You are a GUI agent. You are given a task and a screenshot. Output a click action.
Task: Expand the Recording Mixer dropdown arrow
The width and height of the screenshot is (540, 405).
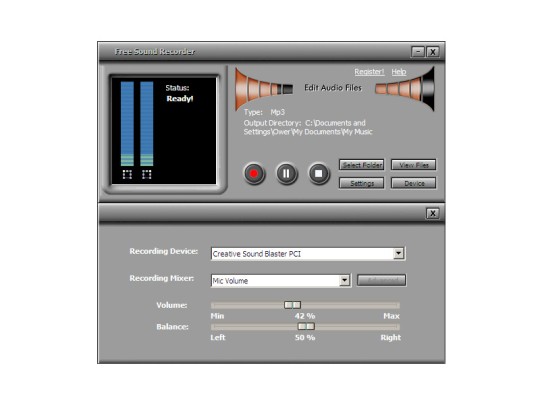[344, 281]
